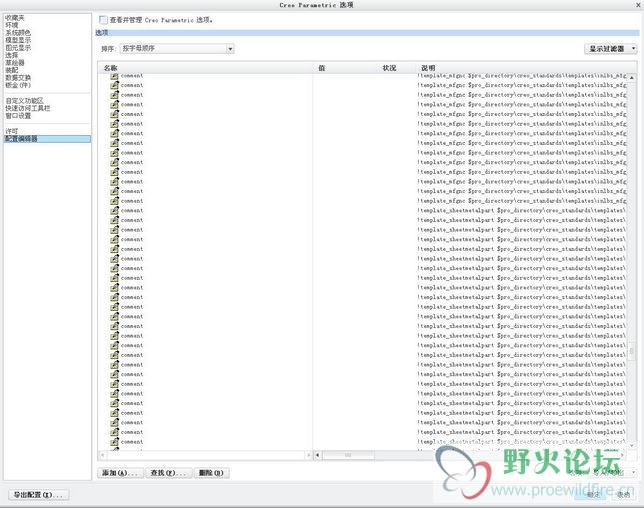Click the 删除(D) button

tap(211, 473)
